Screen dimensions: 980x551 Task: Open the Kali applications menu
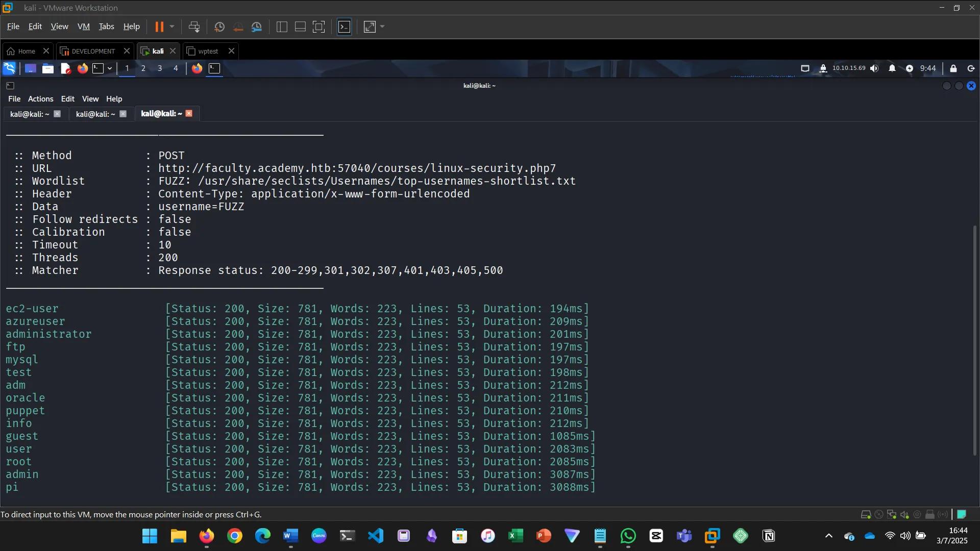(x=9, y=68)
